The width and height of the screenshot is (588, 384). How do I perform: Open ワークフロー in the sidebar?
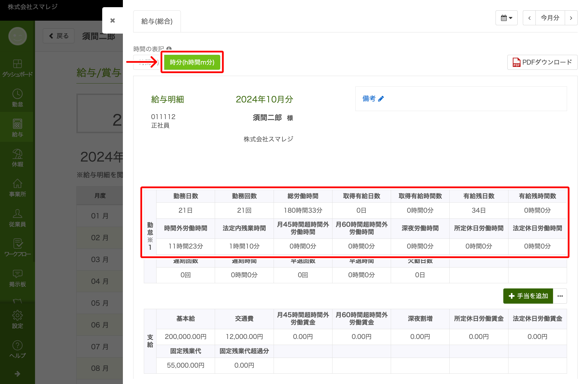tap(17, 248)
